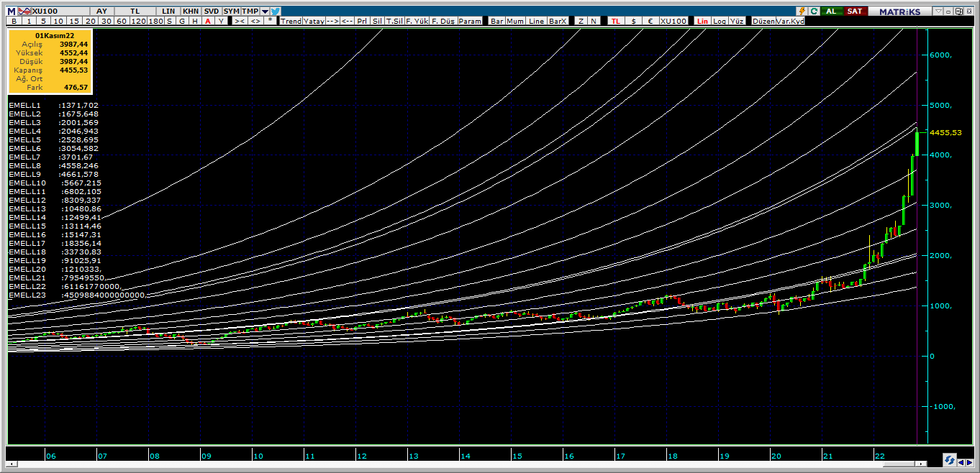Click the green C refresh icon

coord(814,12)
